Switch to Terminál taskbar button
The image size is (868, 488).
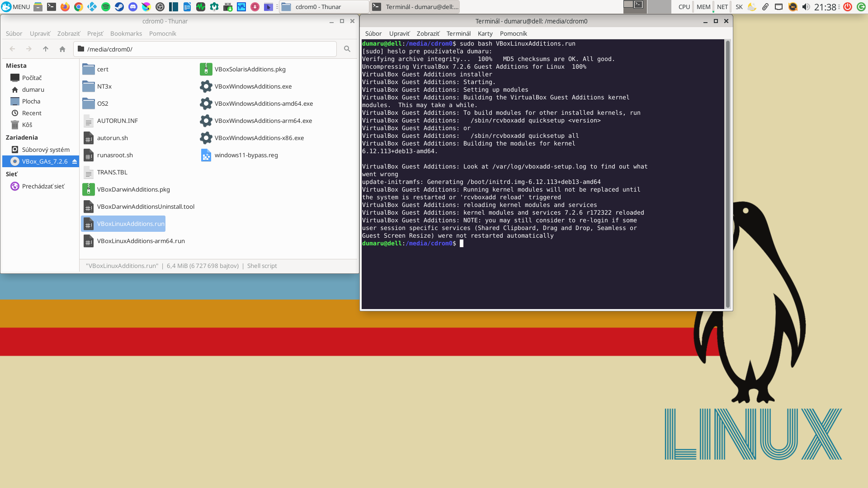pos(415,7)
